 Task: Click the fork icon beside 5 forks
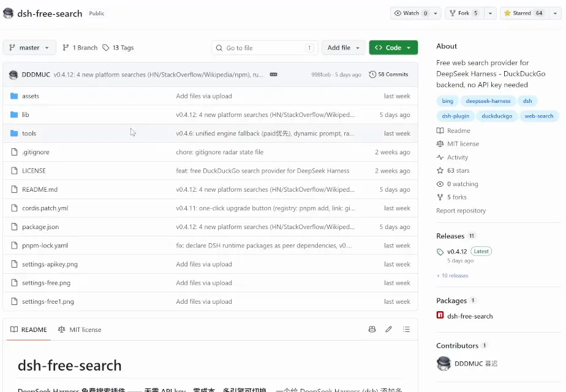pyautogui.click(x=440, y=197)
